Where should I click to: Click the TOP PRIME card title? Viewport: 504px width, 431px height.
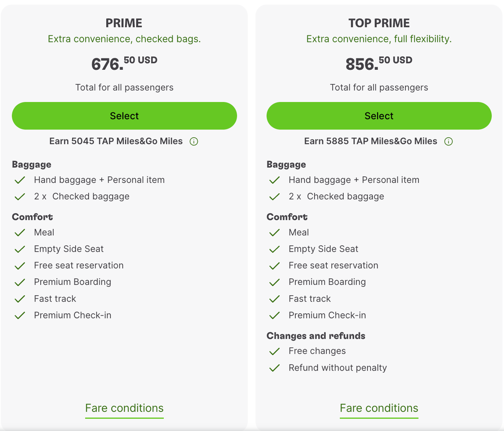tap(379, 23)
